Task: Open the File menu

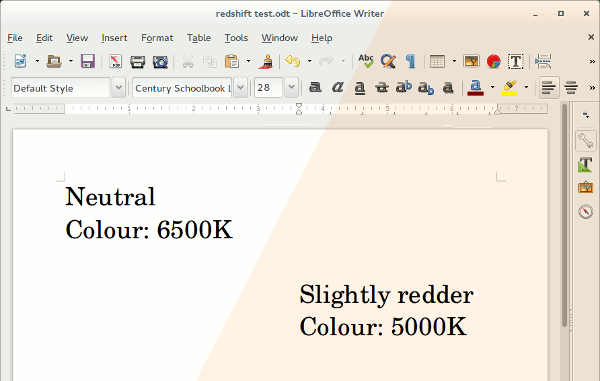Action: pyautogui.click(x=15, y=38)
